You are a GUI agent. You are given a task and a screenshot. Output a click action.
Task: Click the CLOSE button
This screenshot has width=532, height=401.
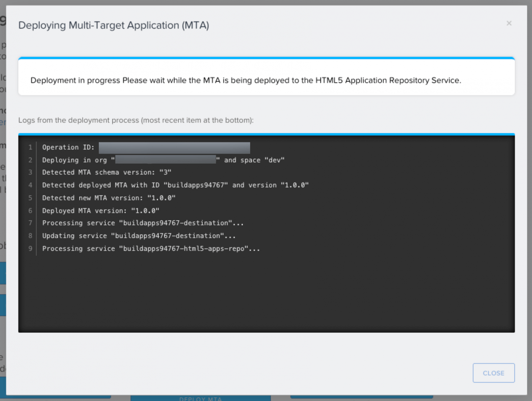point(494,373)
